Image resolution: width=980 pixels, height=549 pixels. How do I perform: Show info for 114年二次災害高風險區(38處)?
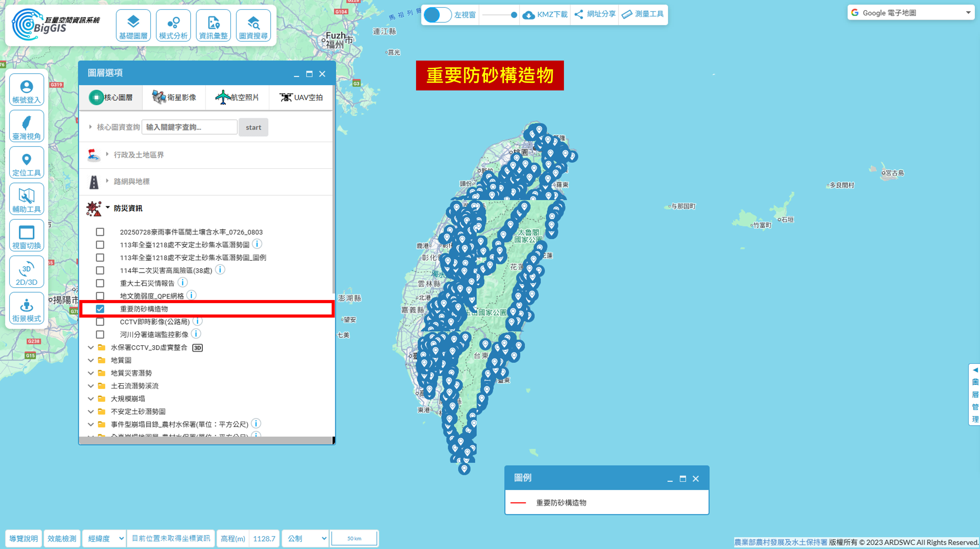(220, 270)
